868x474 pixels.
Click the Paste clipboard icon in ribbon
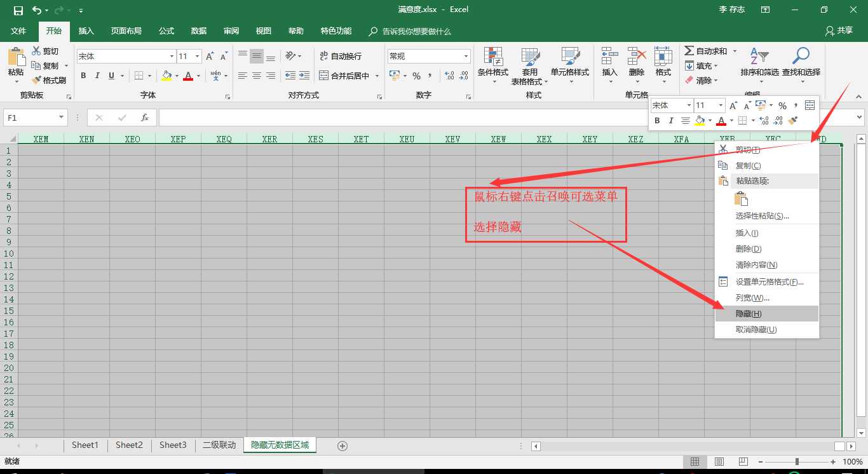[16, 57]
